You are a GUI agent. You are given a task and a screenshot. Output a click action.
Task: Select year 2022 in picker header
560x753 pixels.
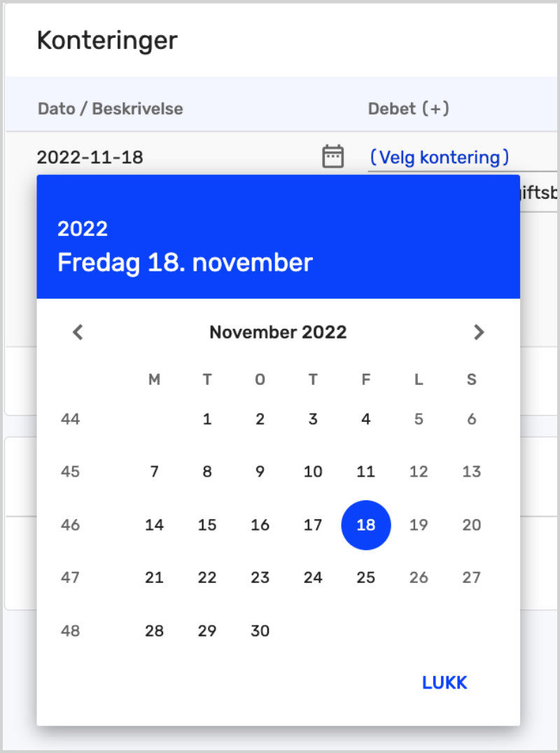[x=83, y=229]
